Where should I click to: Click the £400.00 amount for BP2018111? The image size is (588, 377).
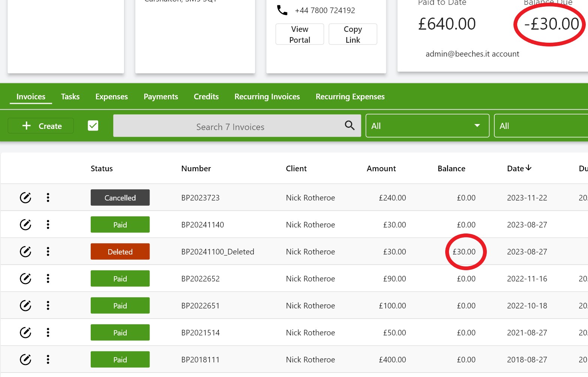point(392,360)
